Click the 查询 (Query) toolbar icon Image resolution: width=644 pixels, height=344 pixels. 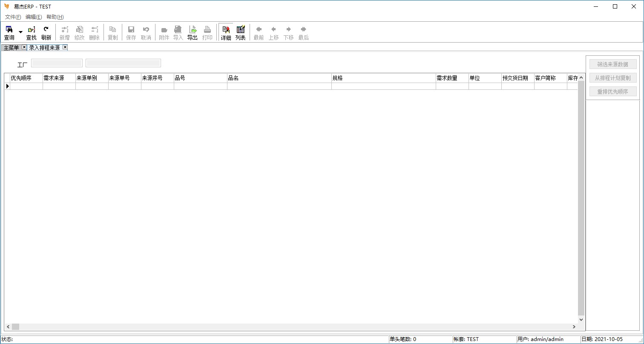[9, 33]
